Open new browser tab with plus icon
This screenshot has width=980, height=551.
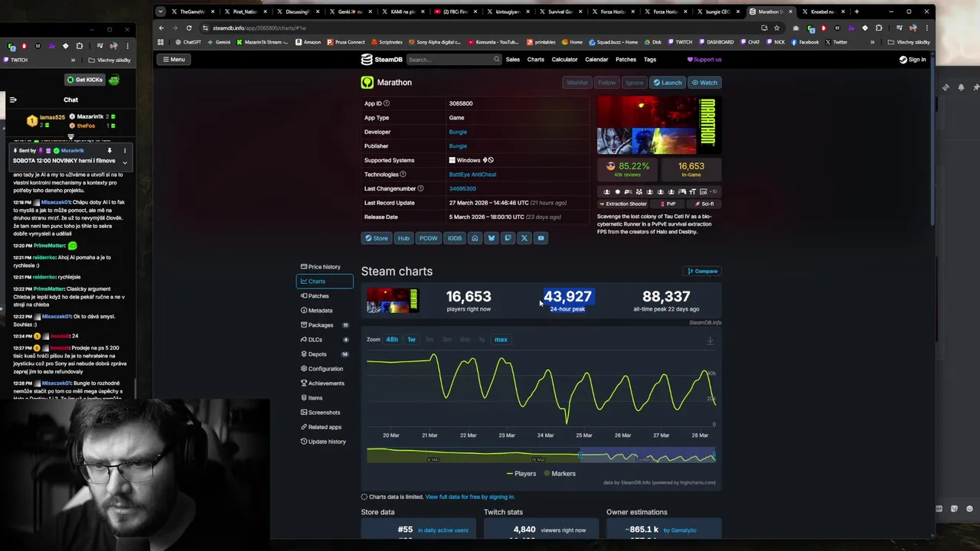(856, 11)
